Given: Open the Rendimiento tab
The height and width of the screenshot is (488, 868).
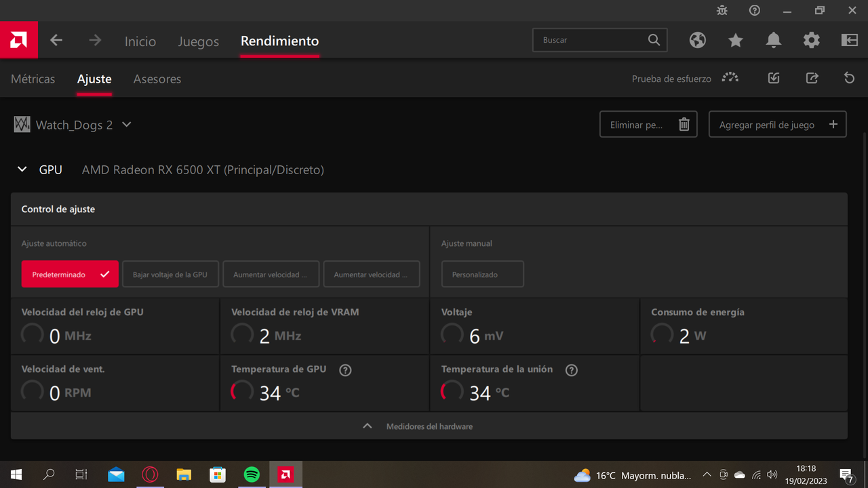Looking at the screenshot, I should (x=279, y=41).
